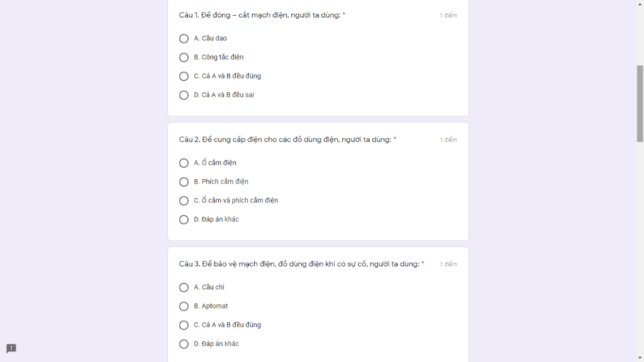This screenshot has width=644, height=362.
Task: Click the 1 điểm label of Câu 3
Action: click(x=448, y=264)
